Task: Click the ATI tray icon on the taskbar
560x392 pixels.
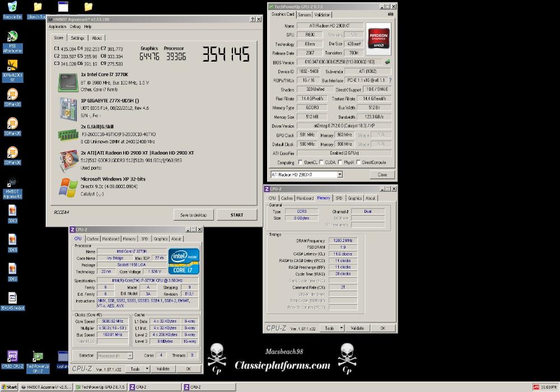Action: click(536, 387)
